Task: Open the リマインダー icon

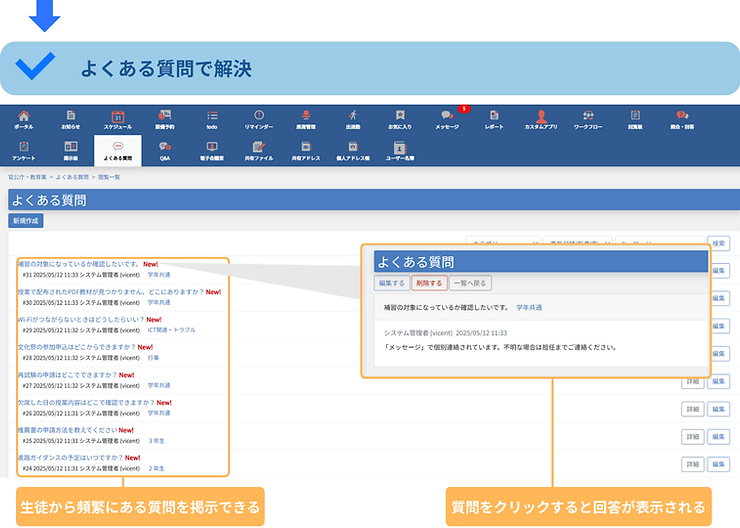Action: 259,119
